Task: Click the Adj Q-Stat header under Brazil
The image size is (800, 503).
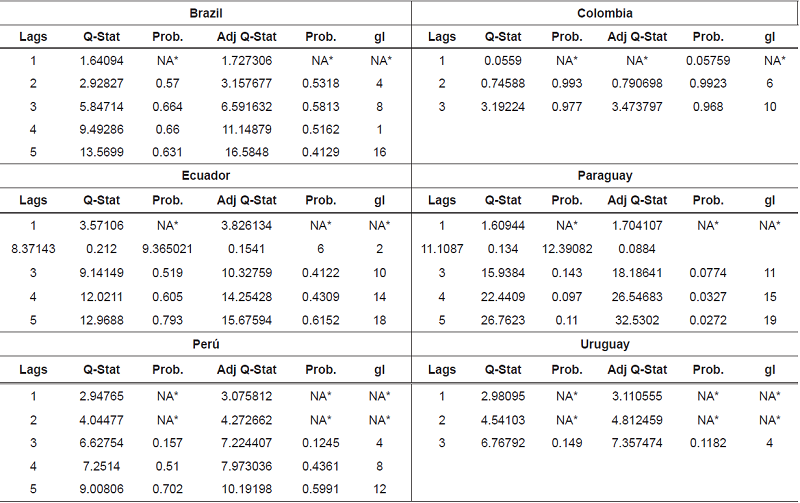Action: (248, 37)
